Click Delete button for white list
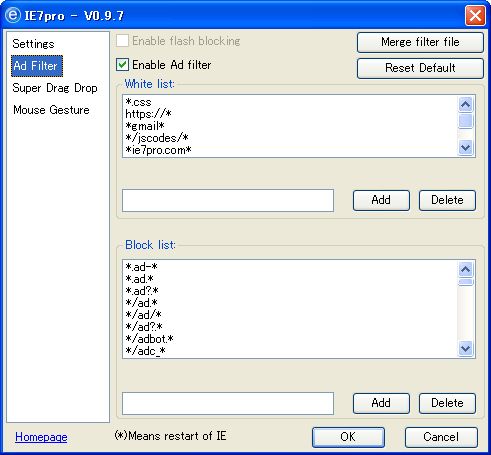 click(x=447, y=200)
